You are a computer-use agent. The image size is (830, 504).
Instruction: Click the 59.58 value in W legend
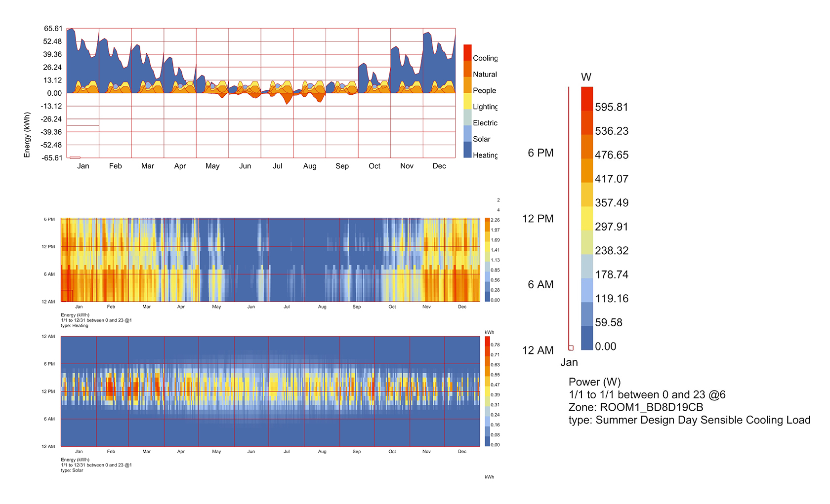(x=609, y=322)
